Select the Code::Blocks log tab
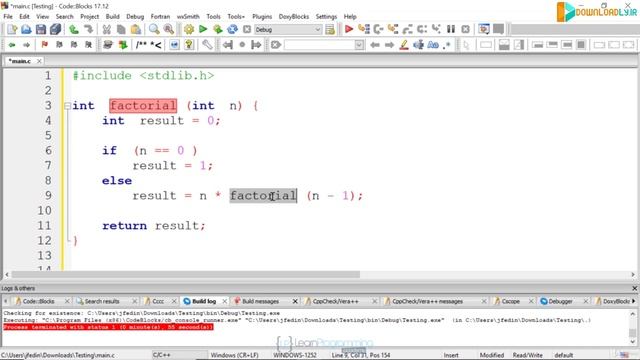This screenshot has width=640, height=360. (38, 301)
